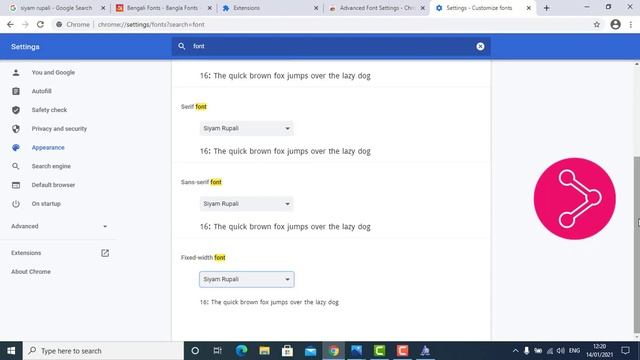The height and width of the screenshot is (360, 640).
Task: Click the Safety check shield icon
Action: pos(16,110)
